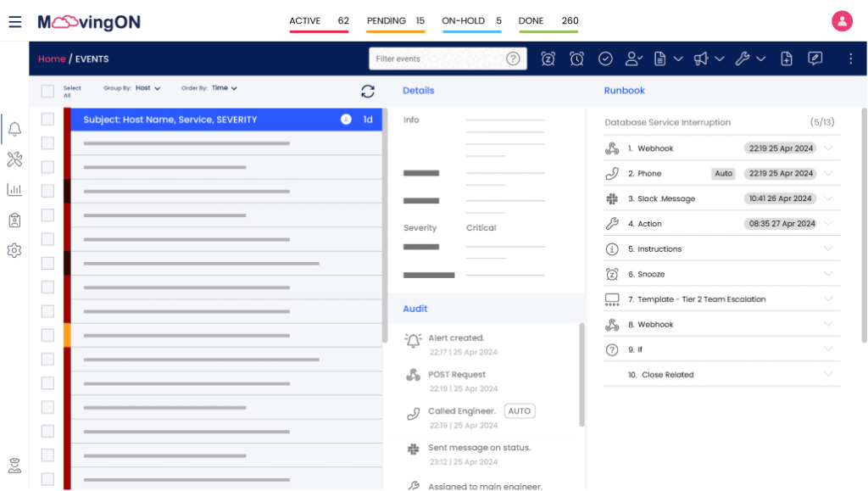This screenshot has width=868, height=491.
Task: Click the phone icon of runbook step 2
Action: 612,174
